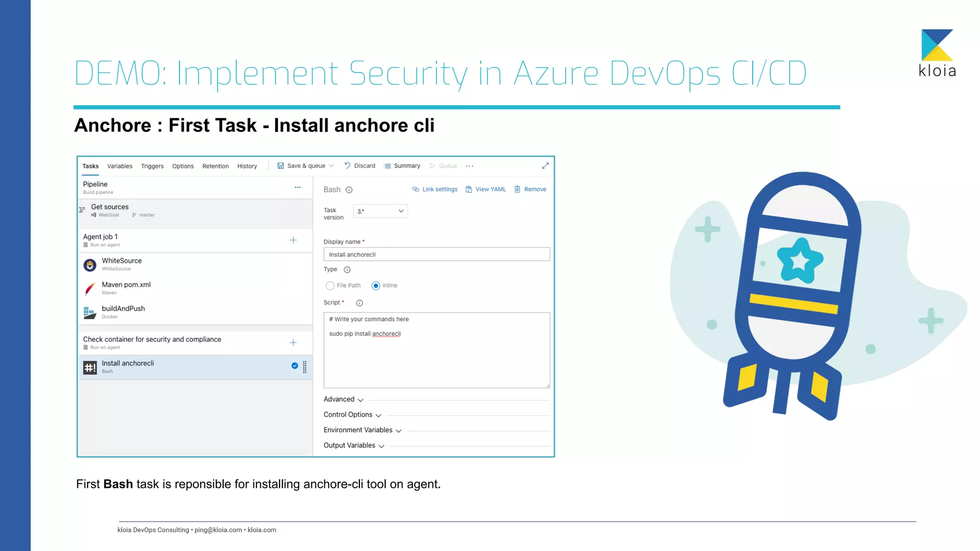Image resolution: width=980 pixels, height=551 pixels.
Task: Click the Get sources list icon
Action: [x=82, y=209]
